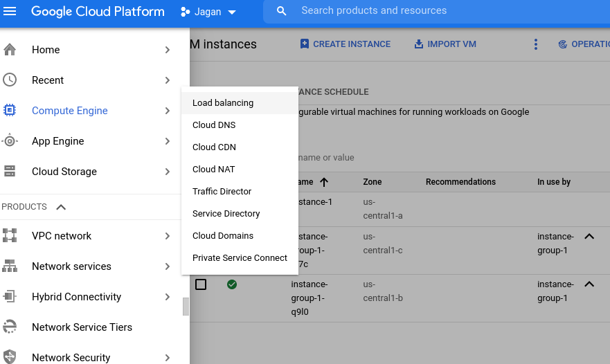Select Cloud Domains from submenu
The image size is (610, 364).
click(240, 236)
